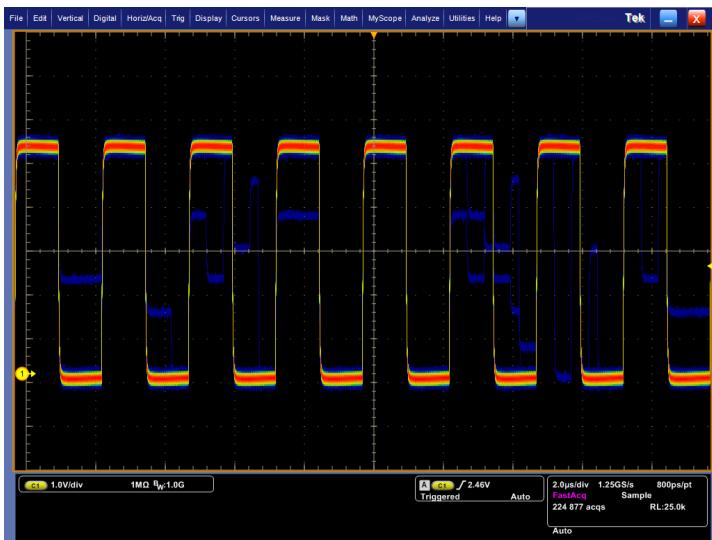Open the Vertical menu
This screenshot has width=712, height=540.
70,18
